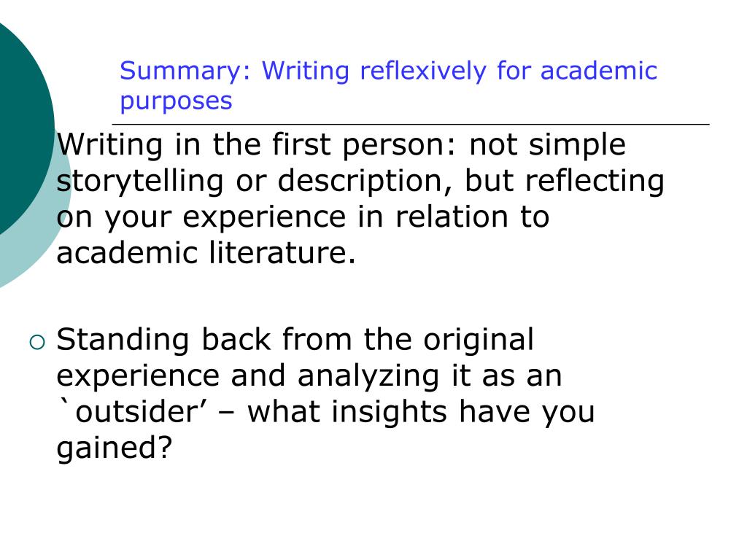747x560 pixels.
Task: Click the text 'storytelling or description, but reflecting'
Action: click(x=360, y=182)
